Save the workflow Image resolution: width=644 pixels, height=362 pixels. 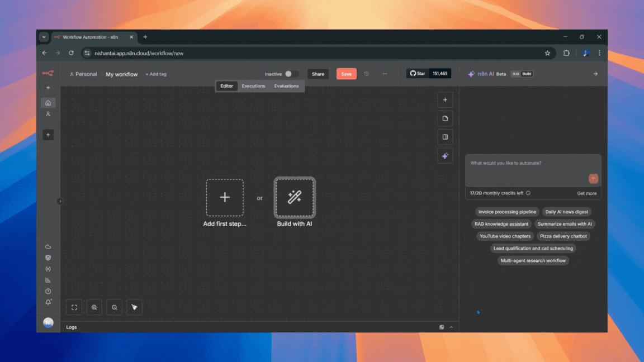point(346,73)
